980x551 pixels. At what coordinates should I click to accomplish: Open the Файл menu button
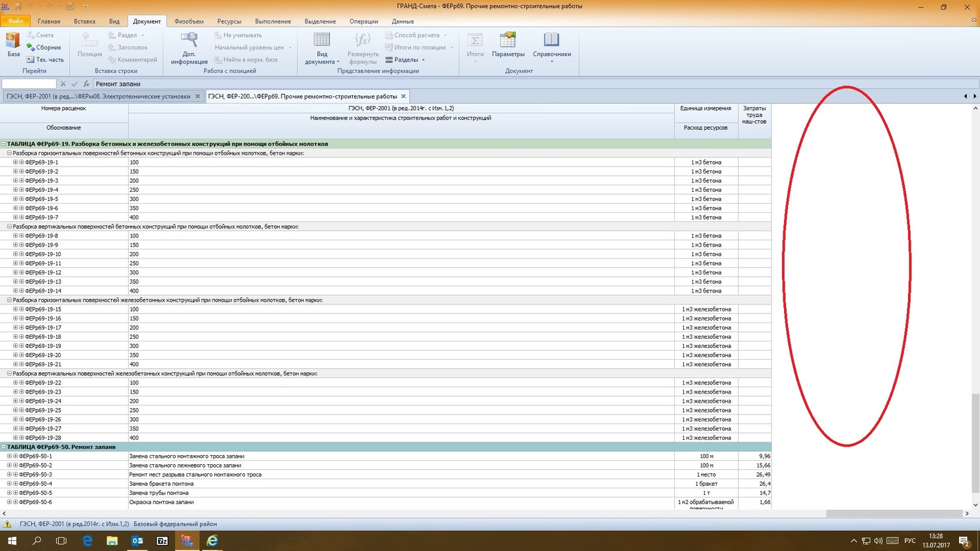(x=15, y=22)
